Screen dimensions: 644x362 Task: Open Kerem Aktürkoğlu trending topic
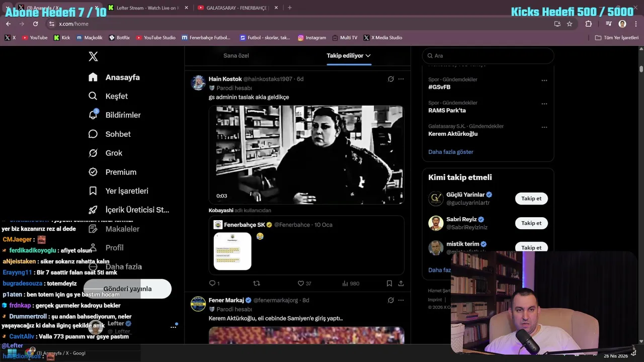(x=453, y=134)
